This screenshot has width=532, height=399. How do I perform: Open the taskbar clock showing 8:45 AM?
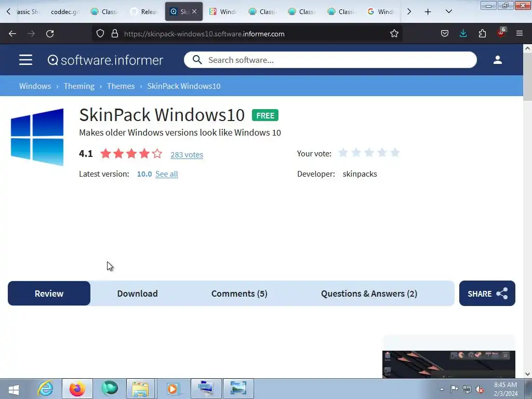(506, 389)
